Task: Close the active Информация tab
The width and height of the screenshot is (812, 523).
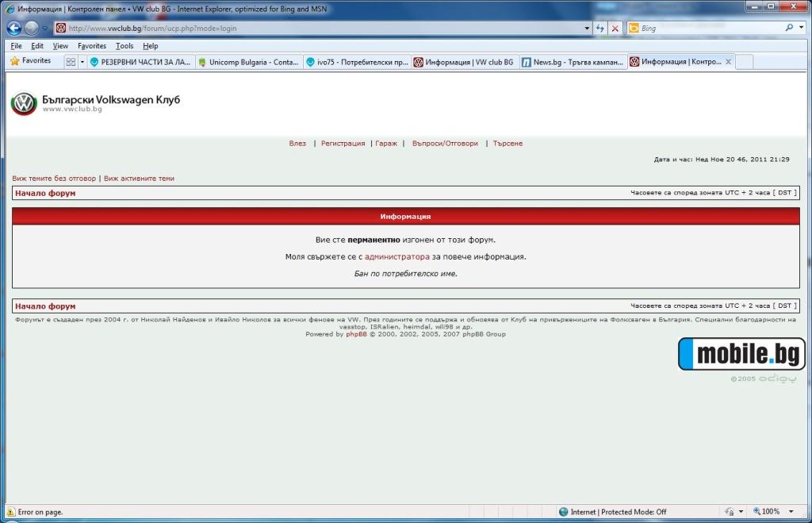Action: click(729, 61)
